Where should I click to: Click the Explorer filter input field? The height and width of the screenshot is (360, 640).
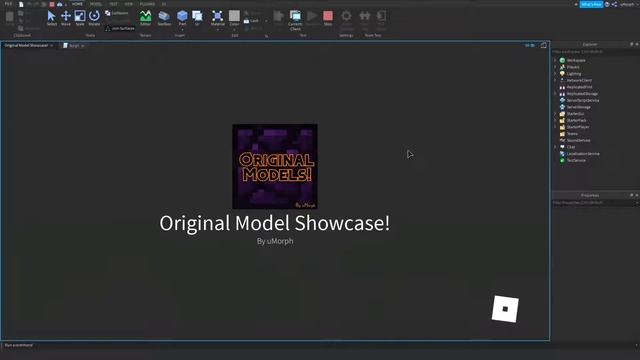595,52
